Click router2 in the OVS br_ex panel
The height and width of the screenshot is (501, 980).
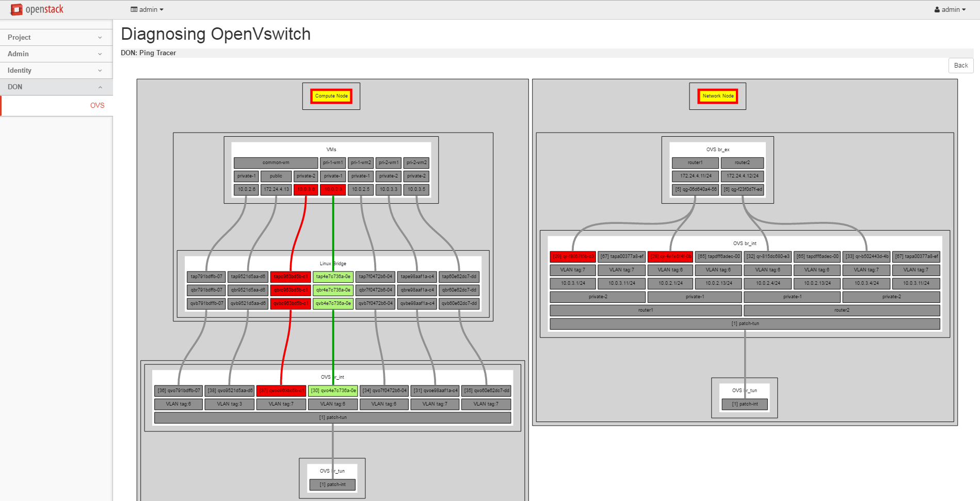pos(742,163)
